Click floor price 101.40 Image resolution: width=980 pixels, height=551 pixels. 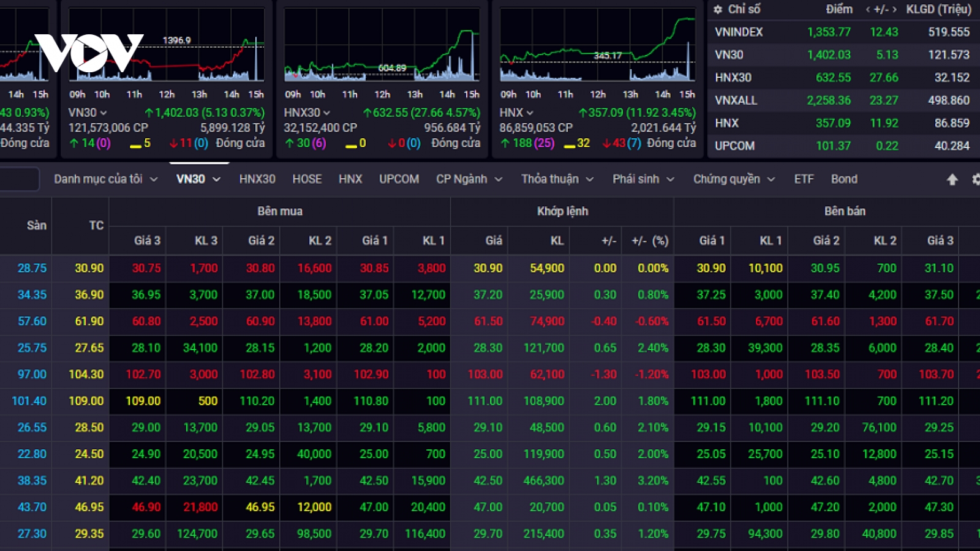[29, 401]
